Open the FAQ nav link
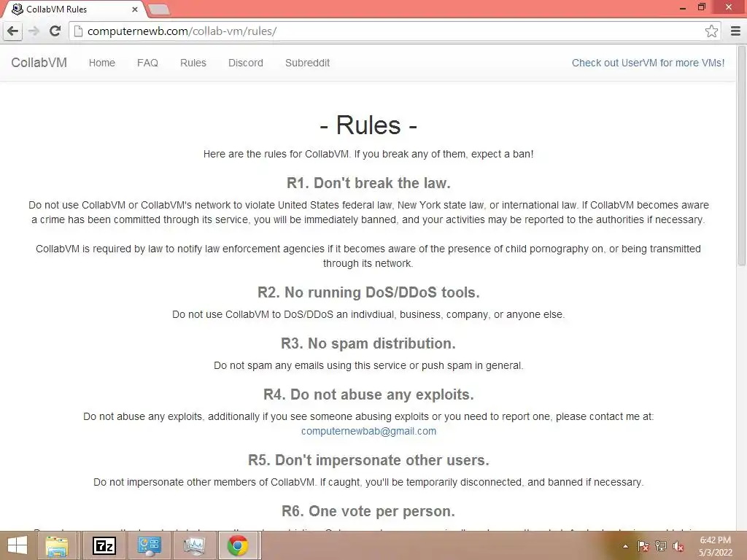This screenshot has width=747, height=560. point(147,63)
